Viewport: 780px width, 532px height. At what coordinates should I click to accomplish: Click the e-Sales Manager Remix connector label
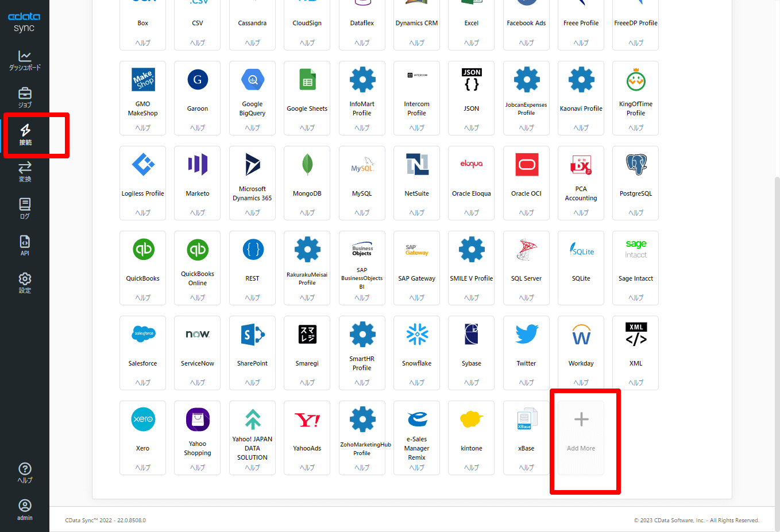[417, 449]
